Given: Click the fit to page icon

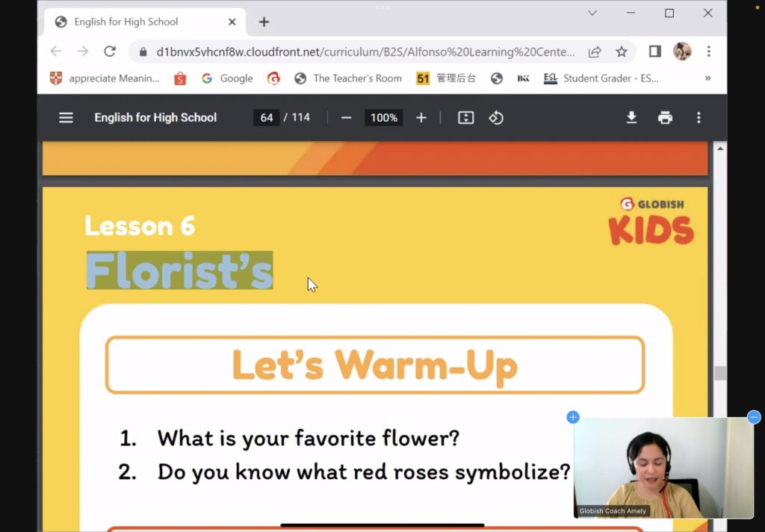Looking at the screenshot, I should coord(465,117).
